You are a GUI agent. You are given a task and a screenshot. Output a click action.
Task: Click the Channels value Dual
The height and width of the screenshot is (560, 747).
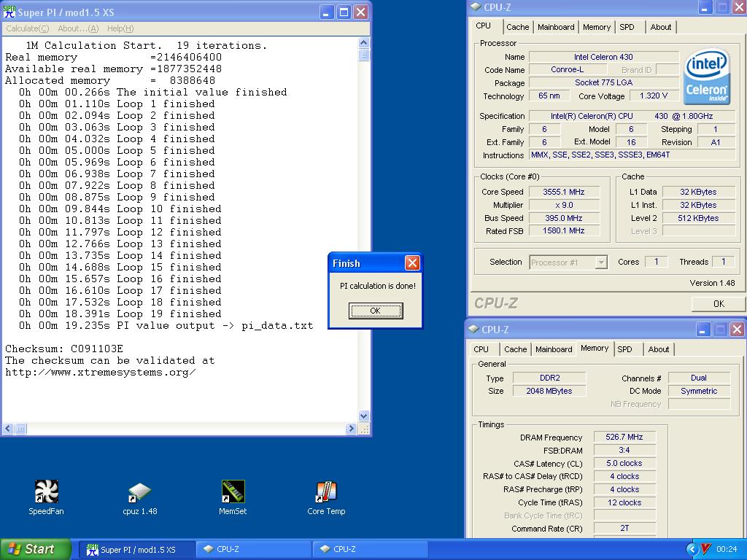tap(698, 378)
